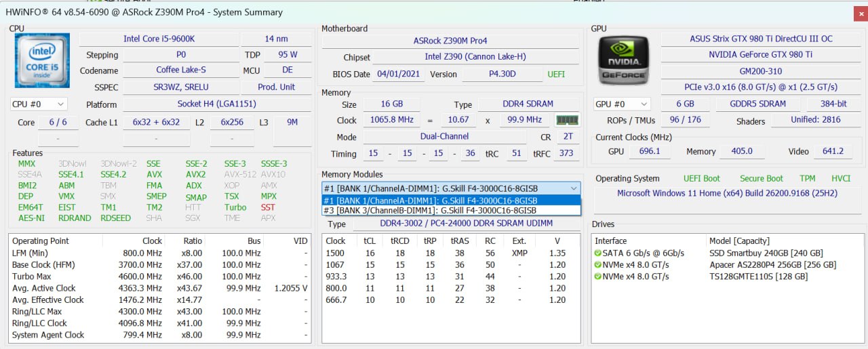Screen dimensions: 868x349
Task: Click the Unified: 2816 shaders field
Action: 816,120
